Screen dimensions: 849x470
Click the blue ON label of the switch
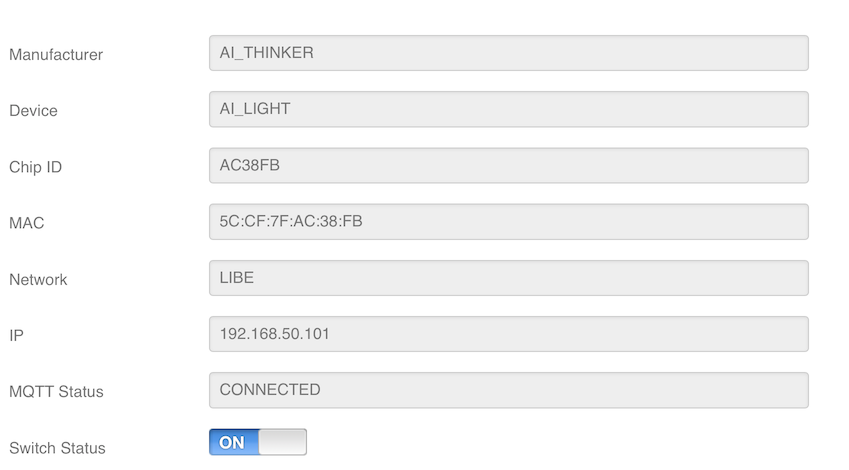[x=232, y=442]
